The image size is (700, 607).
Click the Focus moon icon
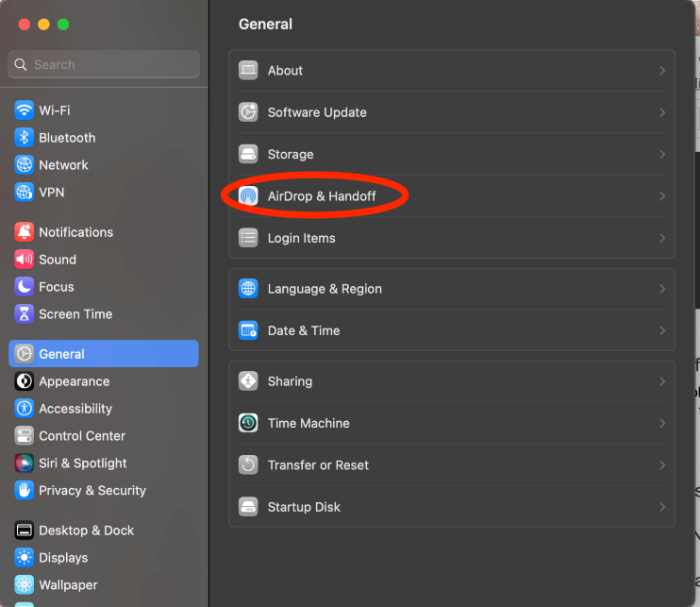[x=25, y=287]
